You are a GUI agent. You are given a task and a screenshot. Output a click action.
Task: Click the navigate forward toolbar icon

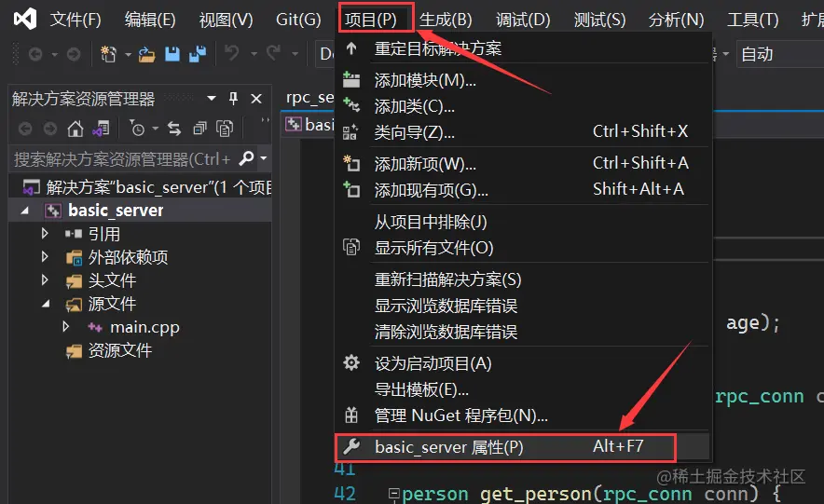click(x=74, y=54)
